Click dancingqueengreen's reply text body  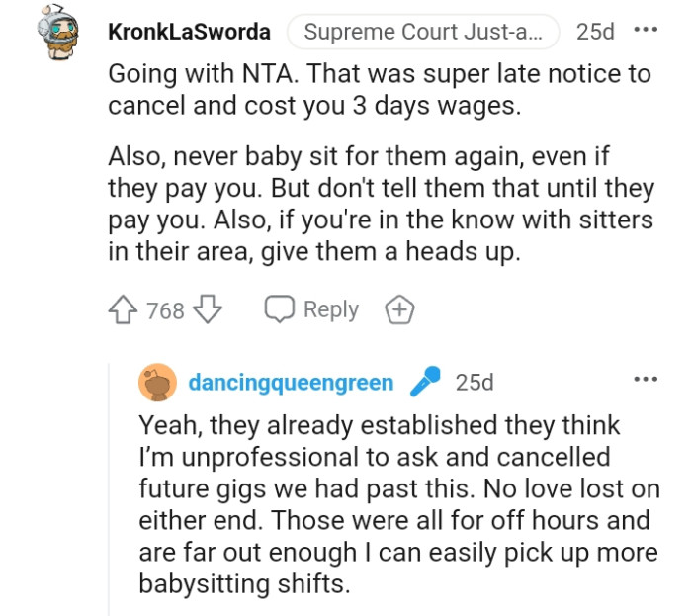(x=393, y=504)
